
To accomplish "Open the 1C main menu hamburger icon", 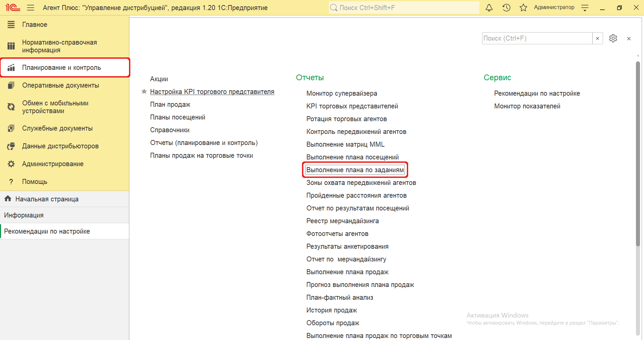I will (31, 7).
